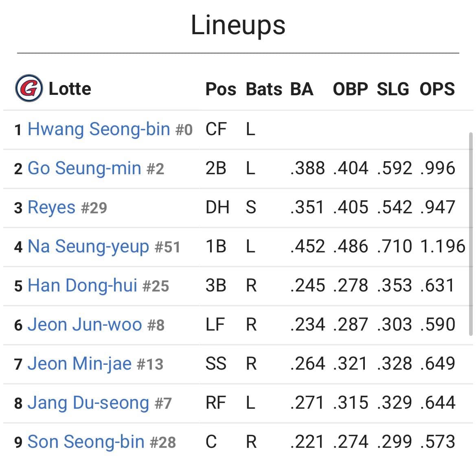Viewport: 476px width, 469px height.
Task: Click the OPS column header
Action: [437, 89]
